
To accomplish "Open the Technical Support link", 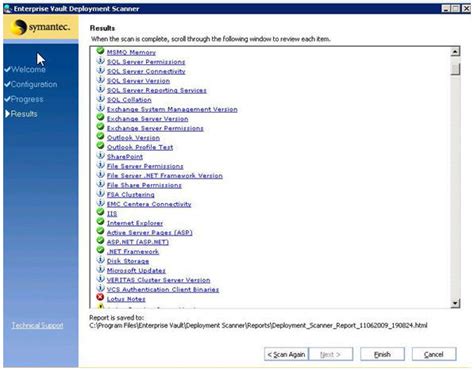I will coord(37,325).
